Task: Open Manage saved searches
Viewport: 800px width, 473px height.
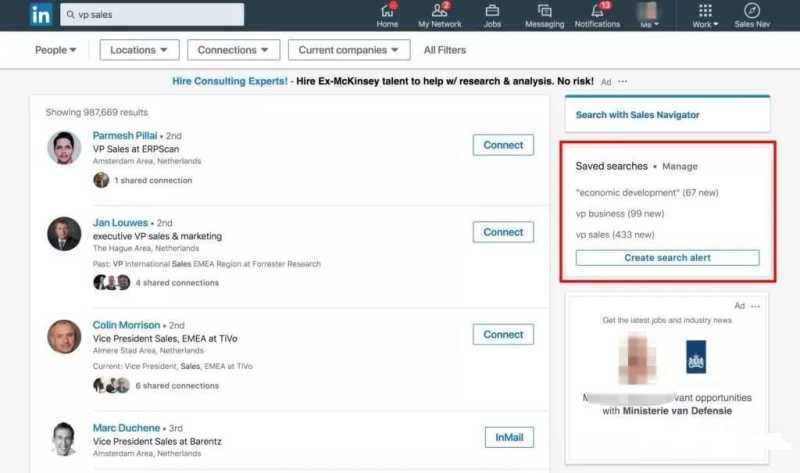Action: pyautogui.click(x=680, y=166)
